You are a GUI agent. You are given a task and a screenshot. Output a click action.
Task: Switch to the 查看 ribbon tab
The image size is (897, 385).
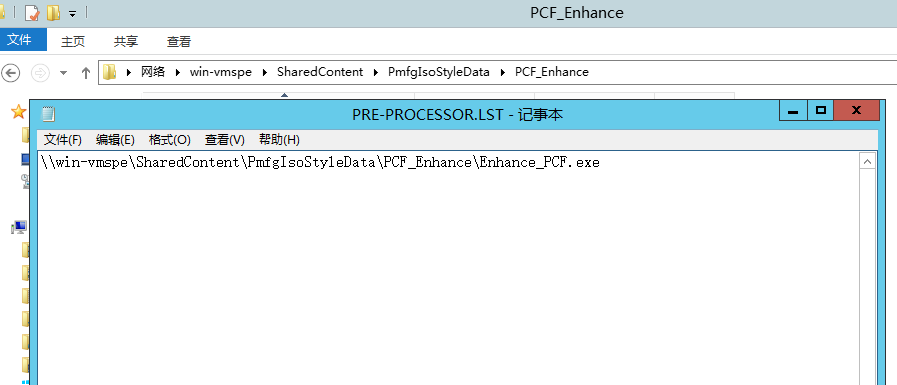(x=178, y=41)
